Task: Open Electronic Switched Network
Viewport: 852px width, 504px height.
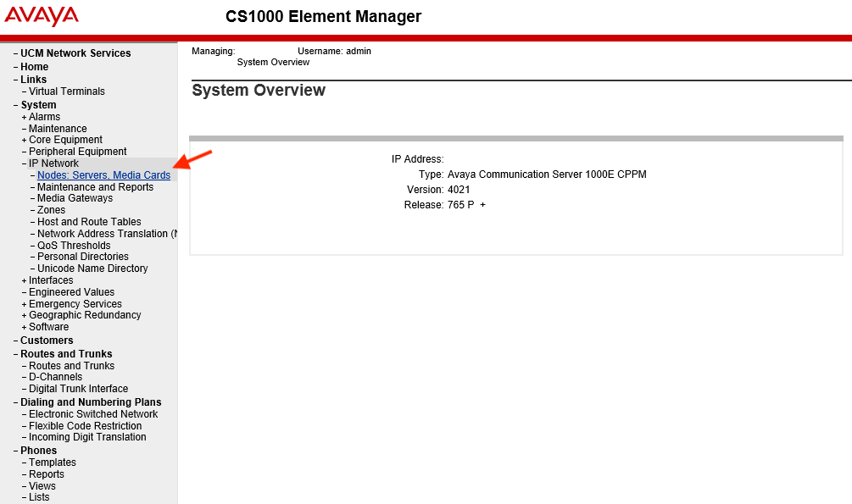Action: 93,414
